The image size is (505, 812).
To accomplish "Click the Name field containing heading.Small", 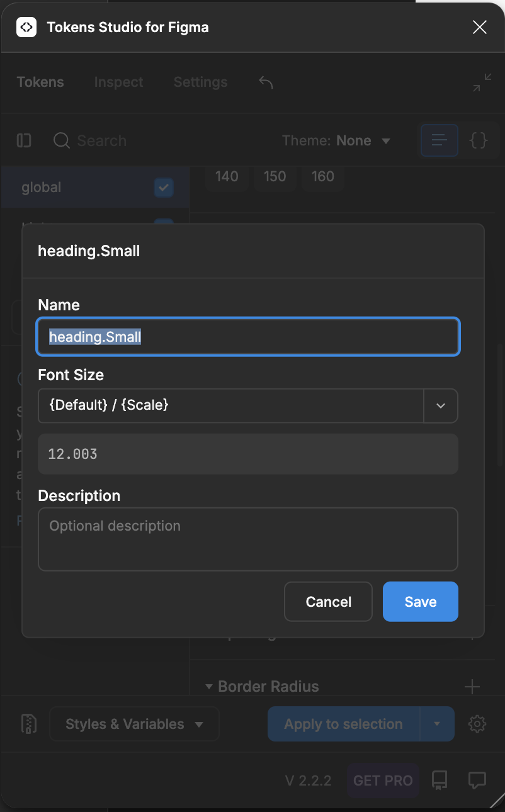I will 247,337.
